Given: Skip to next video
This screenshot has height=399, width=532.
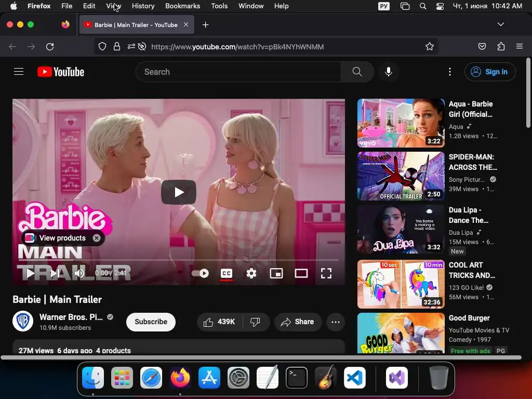Looking at the screenshot, I should pyautogui.click(x=55, y=273).
